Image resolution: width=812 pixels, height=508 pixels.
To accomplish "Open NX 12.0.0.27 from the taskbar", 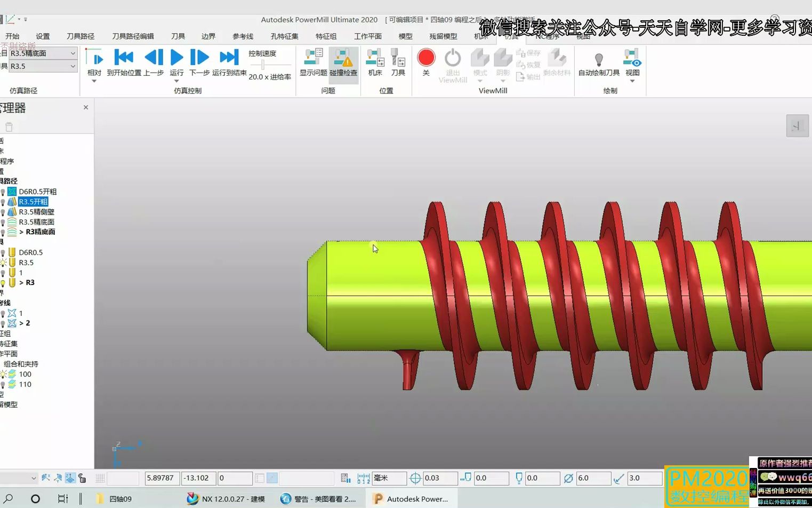I will (226, 499).
